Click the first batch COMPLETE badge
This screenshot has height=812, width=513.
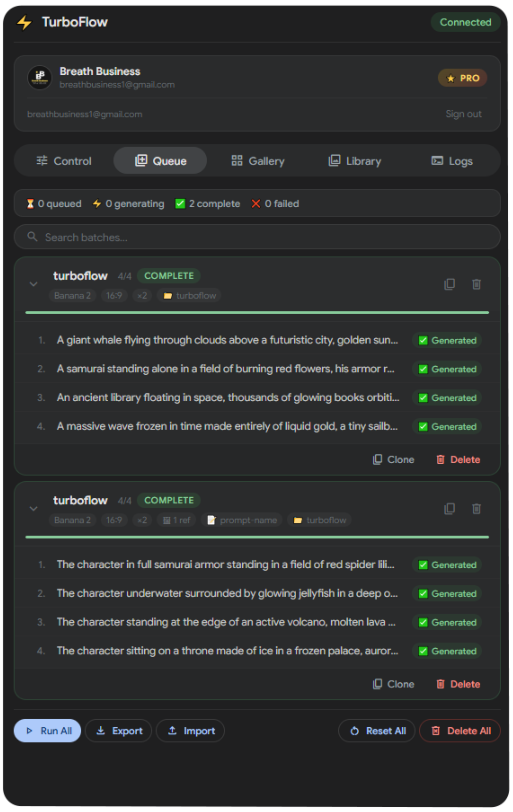169,276
